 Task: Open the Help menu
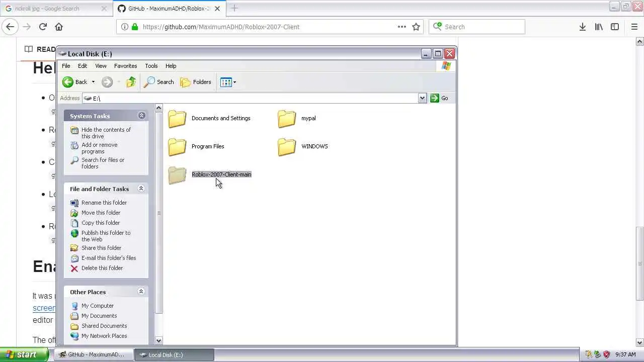tap(171, 66)
